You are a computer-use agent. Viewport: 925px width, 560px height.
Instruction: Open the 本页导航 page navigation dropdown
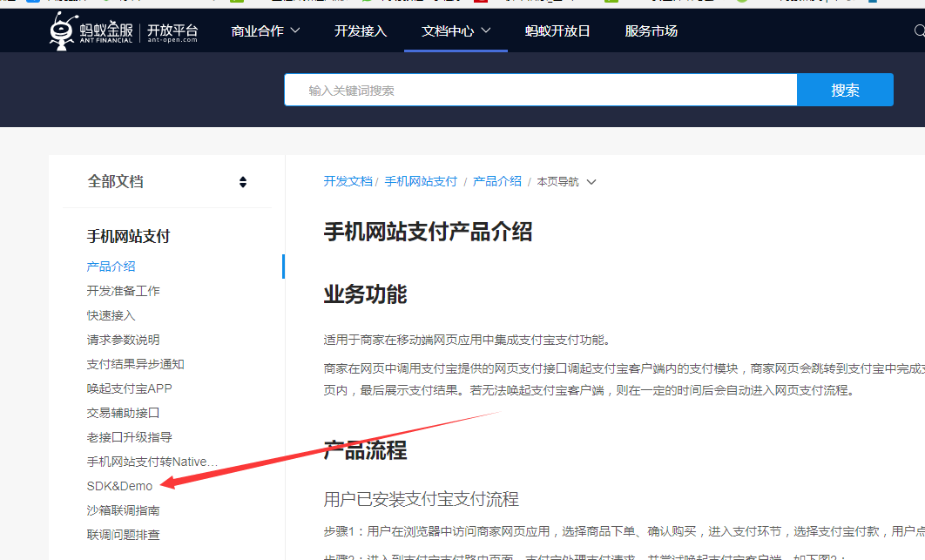566,182
